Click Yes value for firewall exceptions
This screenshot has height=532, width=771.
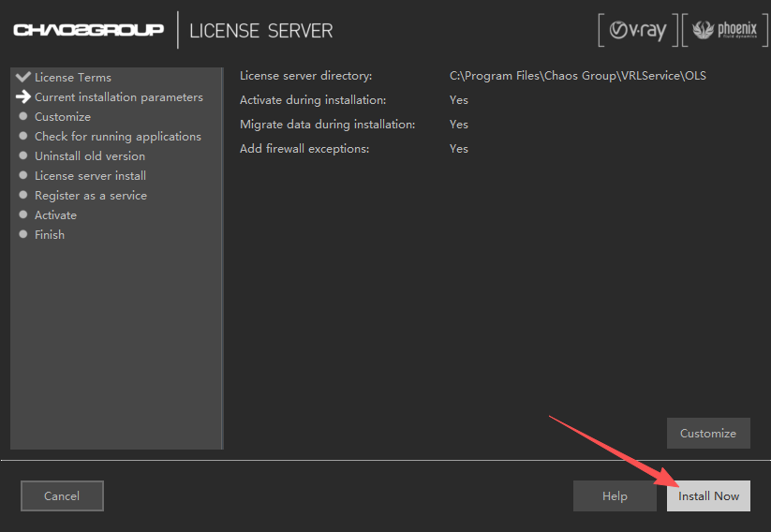pyautogui.click(x=458, y=149)
